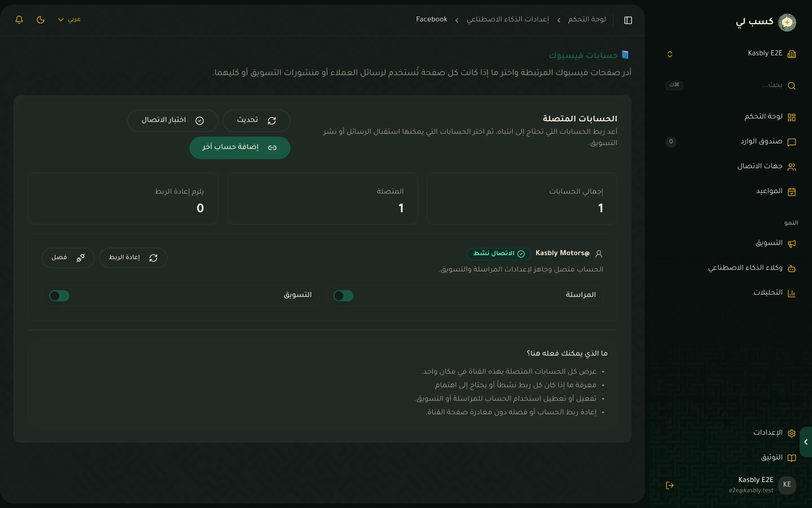
Task: Click فصل to disconnect Kasbly Motors
Action: point(68,258)
